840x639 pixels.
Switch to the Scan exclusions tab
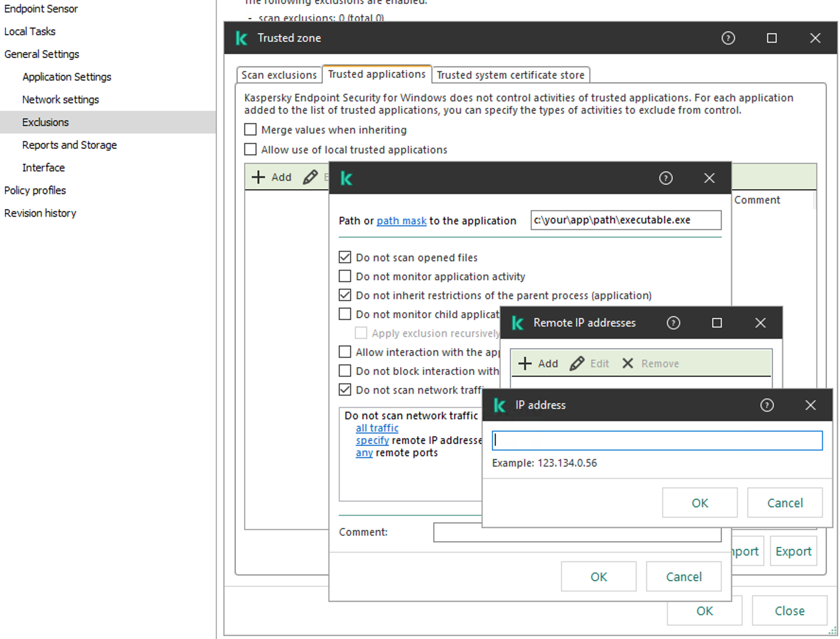(279, 75)
